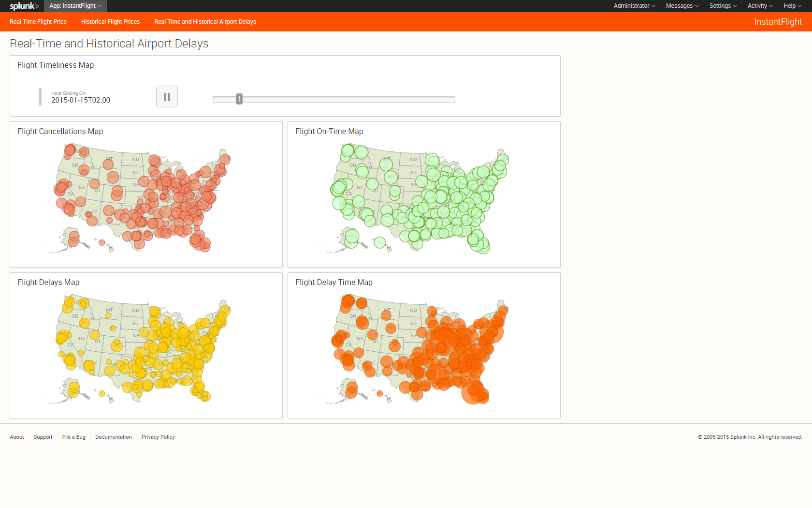Click the hour ending value 2015-01-15T02:00

[x=81, y=100]
